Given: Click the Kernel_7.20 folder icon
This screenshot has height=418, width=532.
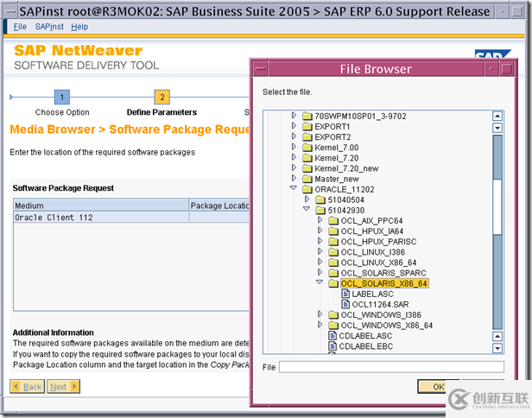Looking at the screenshot, I should click(307, 158).
